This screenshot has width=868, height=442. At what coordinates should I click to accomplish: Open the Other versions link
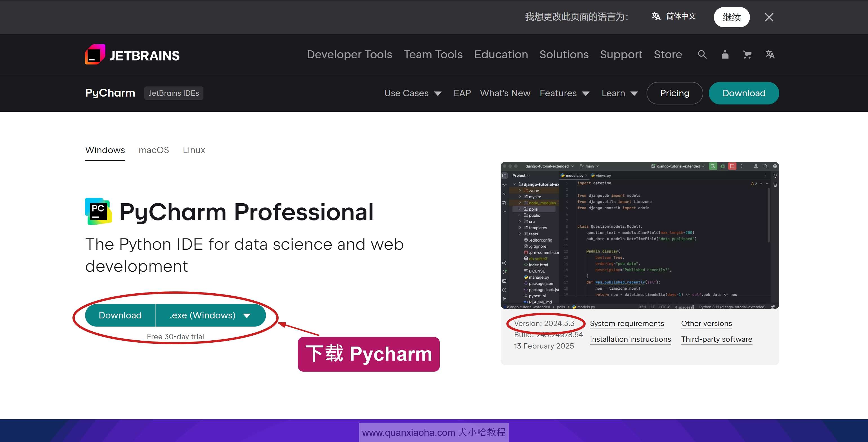pos(706,323)
